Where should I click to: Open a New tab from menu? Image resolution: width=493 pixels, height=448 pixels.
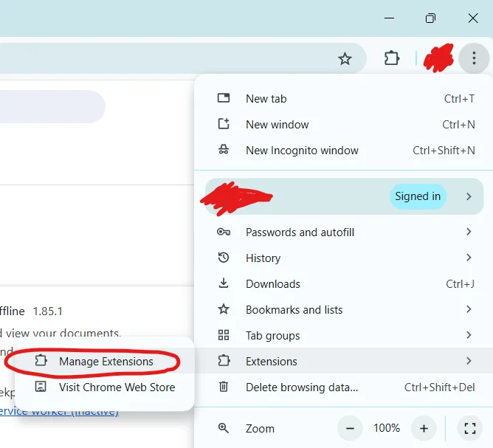(x=343, y=99)
